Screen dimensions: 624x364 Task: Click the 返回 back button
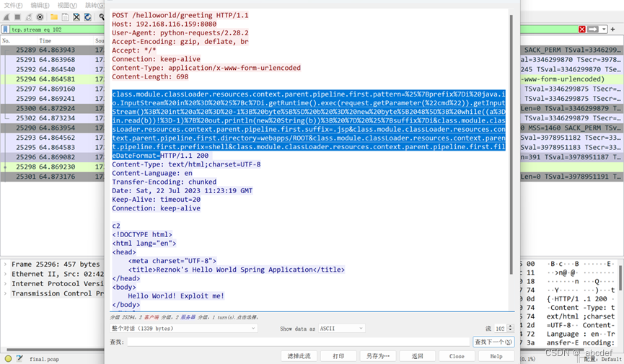point(417,356)
